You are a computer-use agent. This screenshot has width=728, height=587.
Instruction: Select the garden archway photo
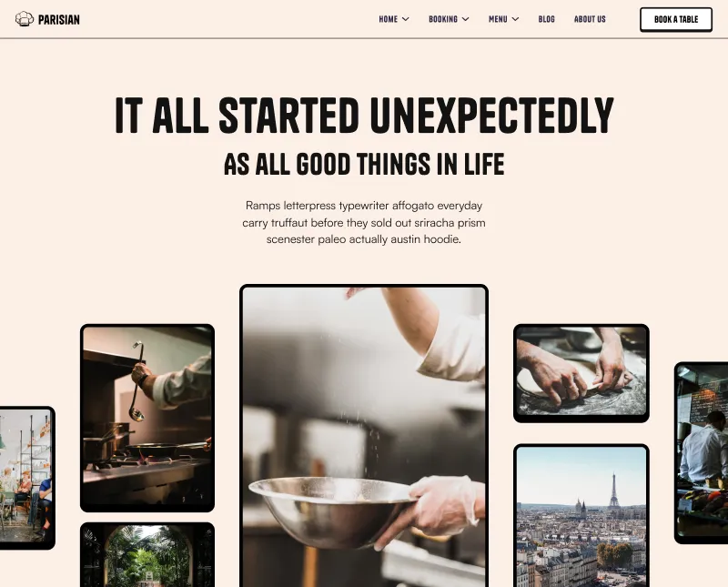(147, 554)
